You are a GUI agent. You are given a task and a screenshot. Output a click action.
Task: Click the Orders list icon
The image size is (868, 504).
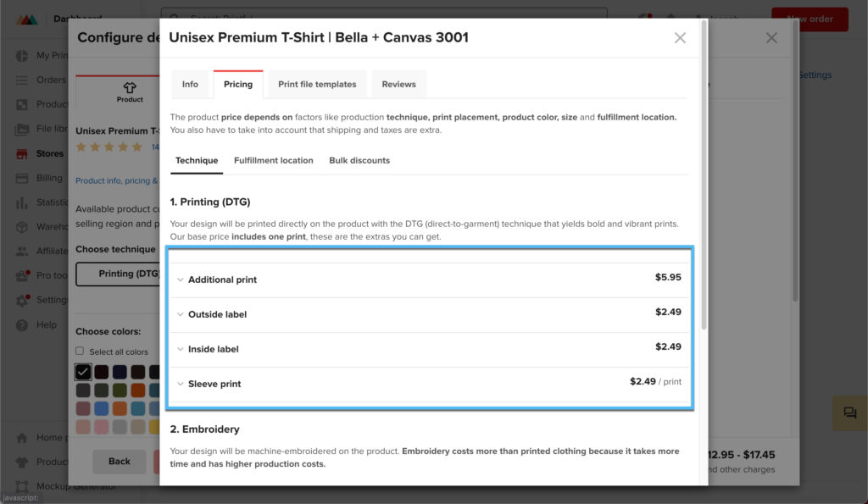click(x=22, y=80)
